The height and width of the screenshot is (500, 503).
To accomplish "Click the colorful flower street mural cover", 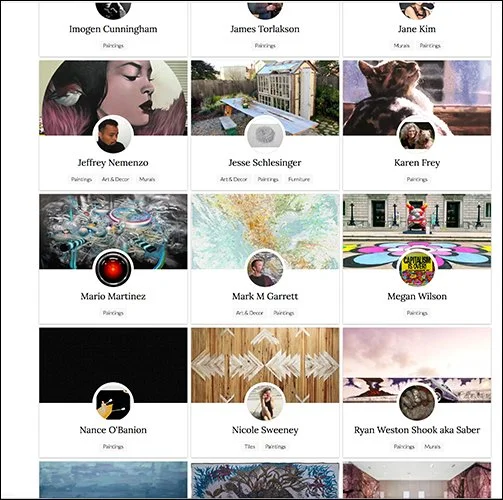I will [x=417, y=231].
